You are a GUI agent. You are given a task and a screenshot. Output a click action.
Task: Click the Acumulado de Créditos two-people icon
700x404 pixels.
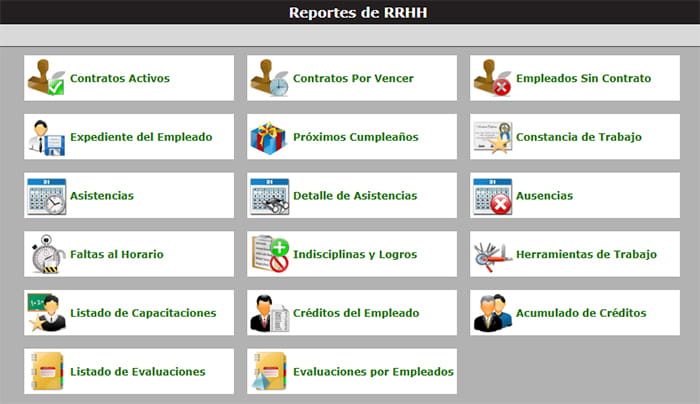click(493, 313)
